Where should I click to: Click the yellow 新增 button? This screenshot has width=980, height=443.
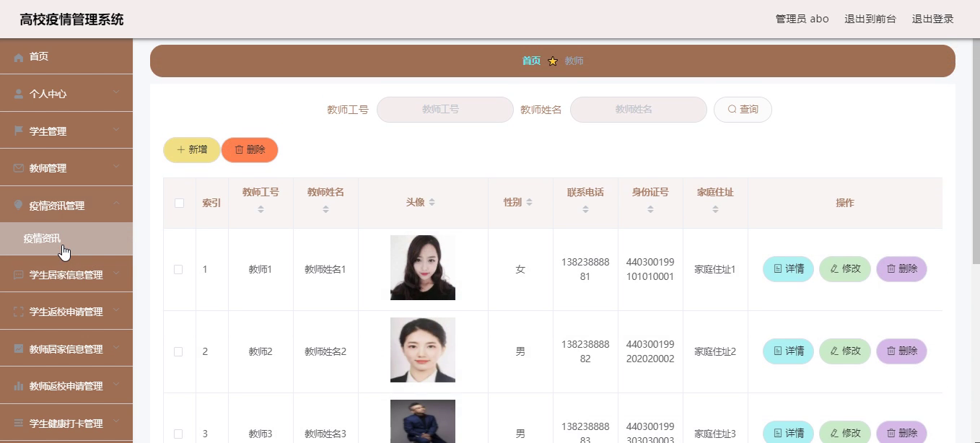(192, 150)
